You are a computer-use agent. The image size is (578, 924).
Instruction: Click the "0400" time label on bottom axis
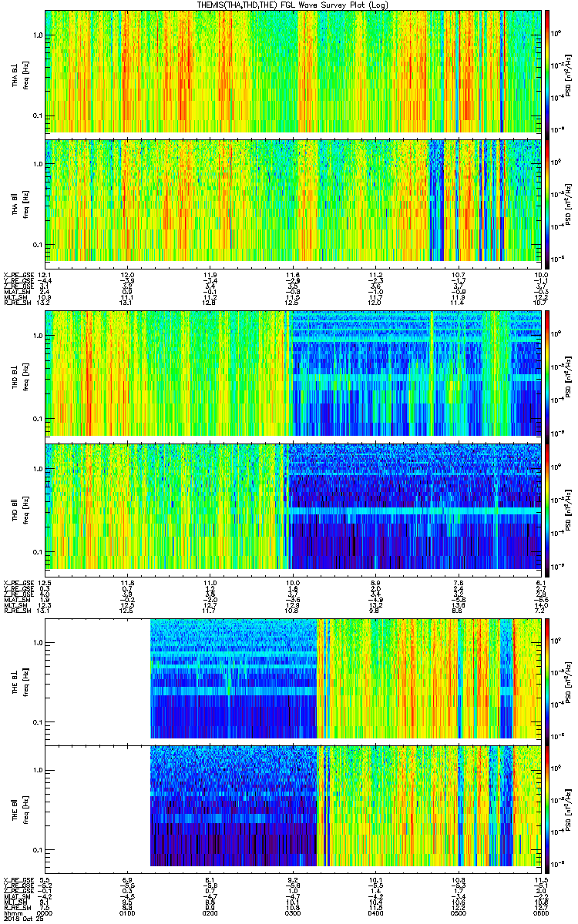tap(375, 912)
